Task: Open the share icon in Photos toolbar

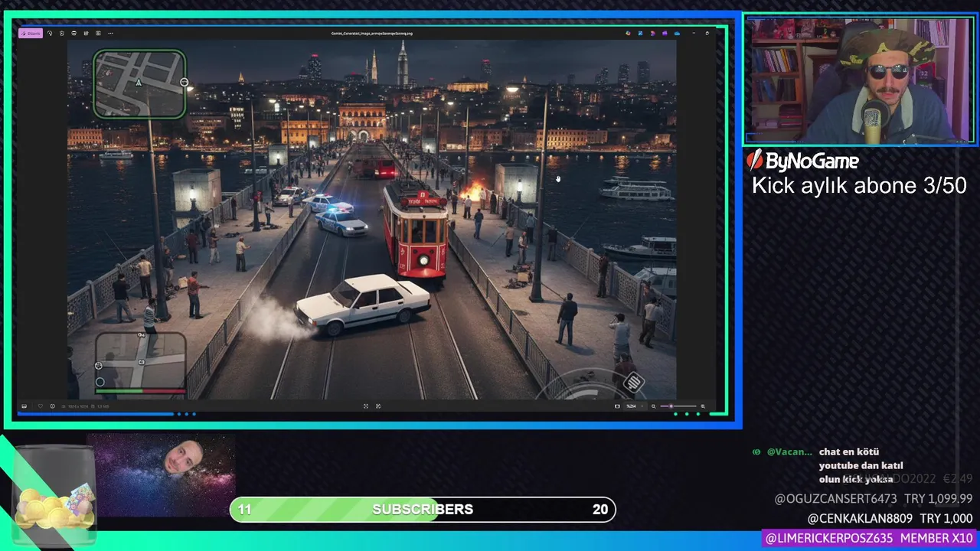Action: click(x=86, y=34)
